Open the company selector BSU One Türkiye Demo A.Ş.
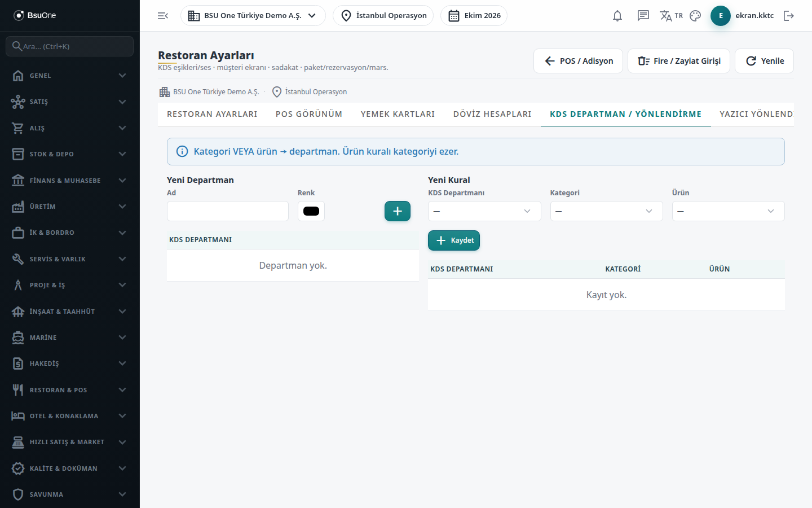 (253, 16)
